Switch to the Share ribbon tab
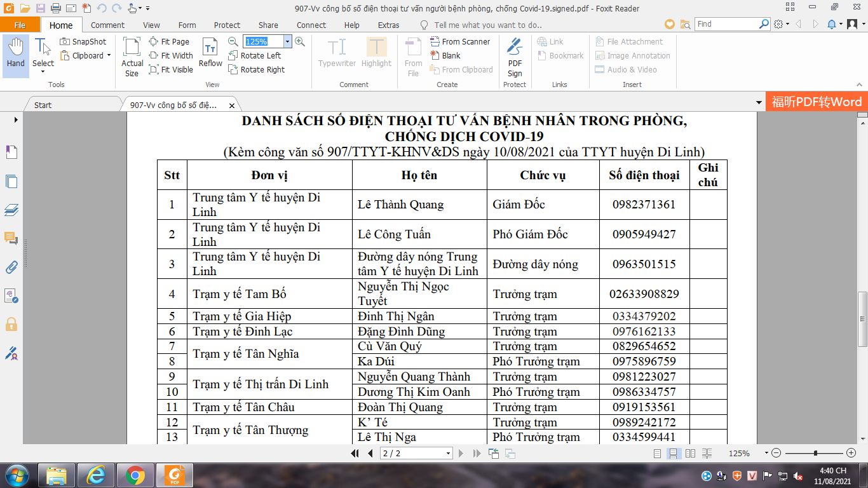 pyautogui.click(x=268, y=25)
